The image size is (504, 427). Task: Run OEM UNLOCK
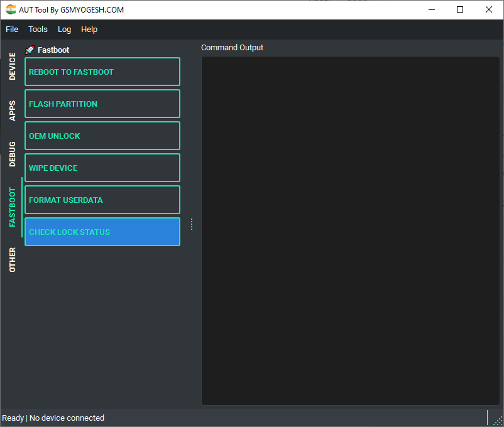102,136
